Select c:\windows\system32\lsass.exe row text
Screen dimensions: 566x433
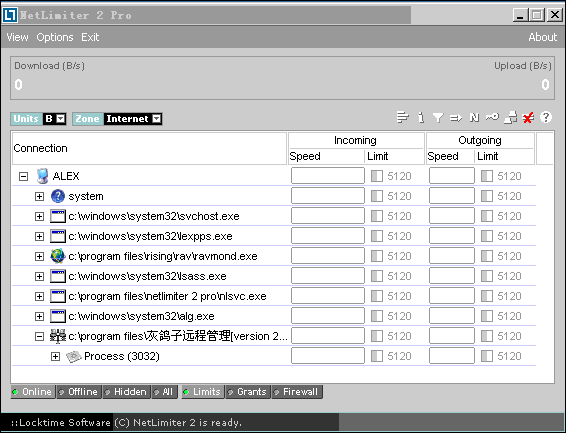pyautogui.click(x=147, y=276)
